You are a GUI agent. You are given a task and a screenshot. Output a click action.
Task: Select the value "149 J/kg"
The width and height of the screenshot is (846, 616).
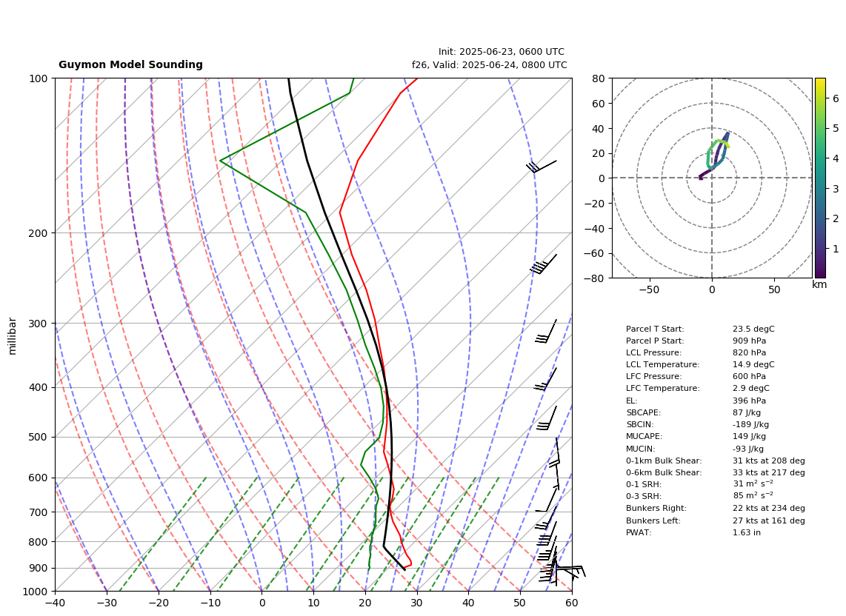click(749, 436)
